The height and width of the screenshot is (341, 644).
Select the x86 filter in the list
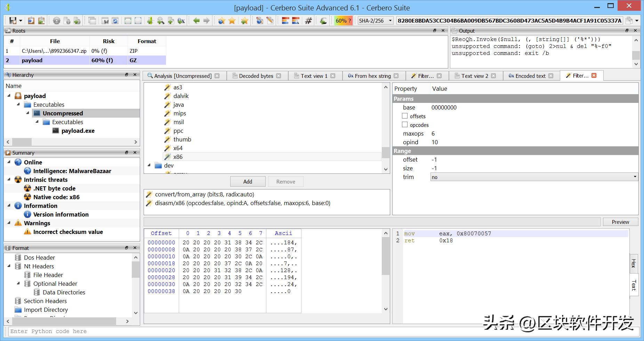tap(178, 157)
